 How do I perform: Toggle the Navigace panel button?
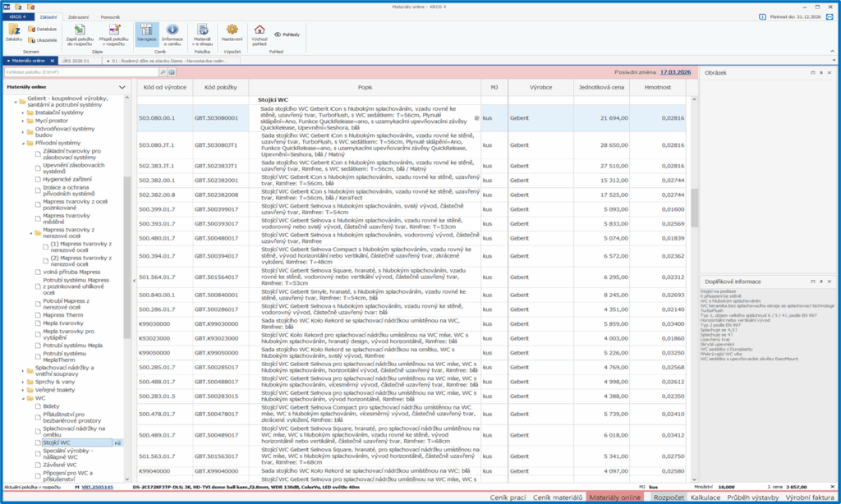pyautogui.click(x=147, y=33)
